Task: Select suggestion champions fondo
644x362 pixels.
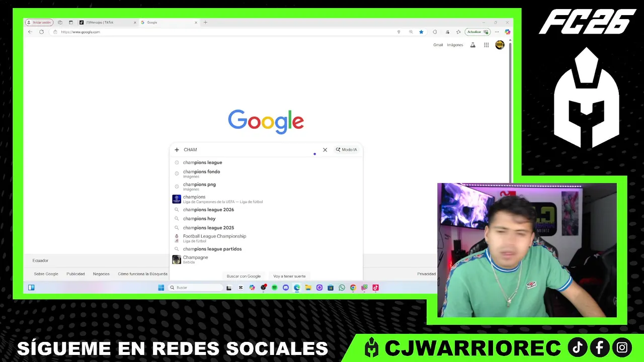Action: coord(266,173)
